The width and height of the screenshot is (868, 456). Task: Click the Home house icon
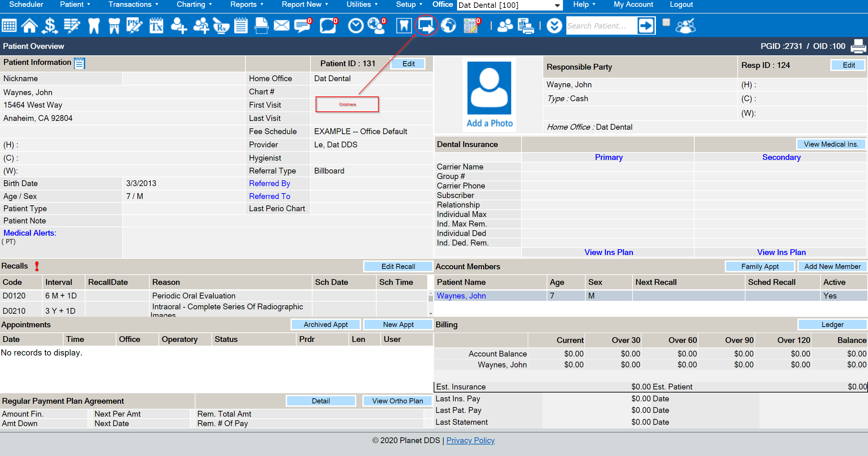pos(30,26)
